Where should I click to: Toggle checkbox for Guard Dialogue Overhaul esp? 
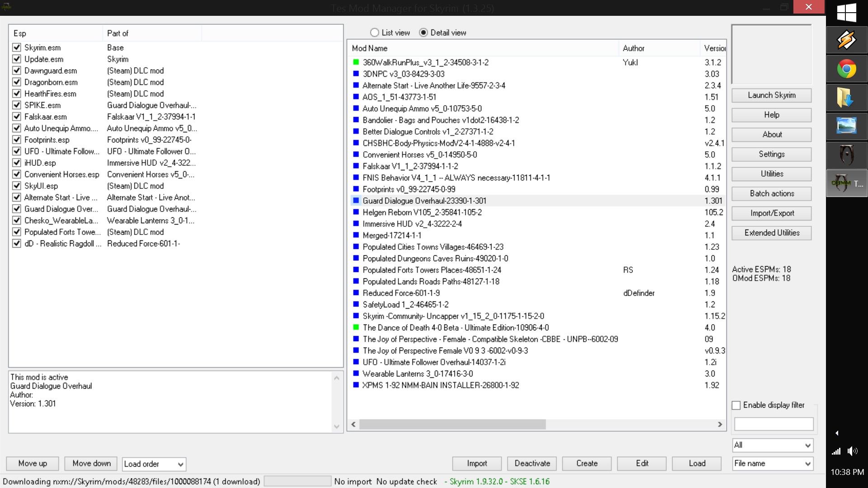(x=16, y=209)
